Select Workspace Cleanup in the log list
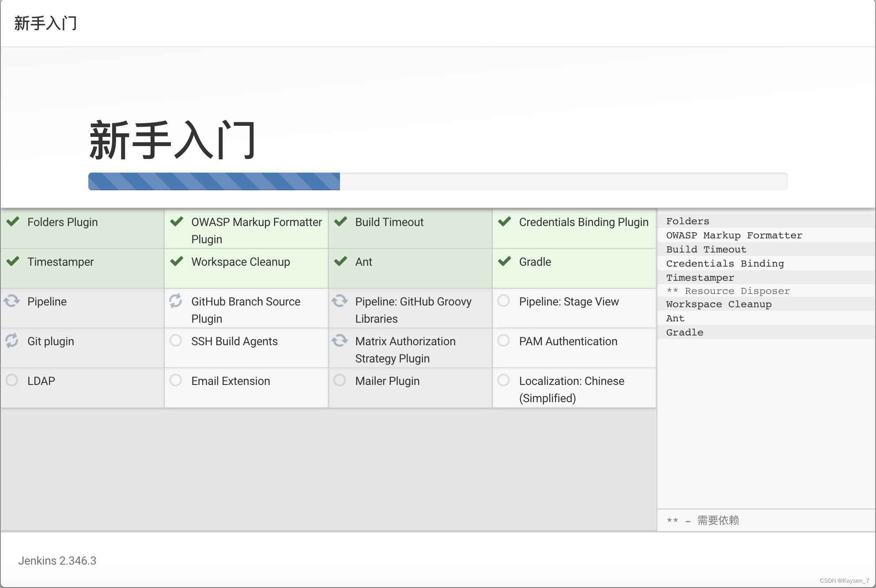 tap(718, 304)
